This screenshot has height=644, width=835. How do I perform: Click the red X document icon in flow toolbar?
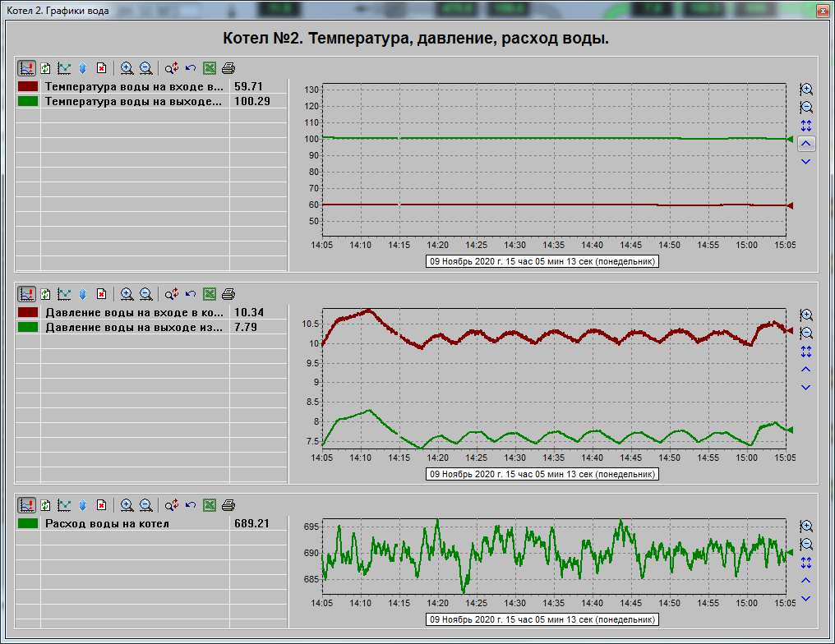point(101,505)
